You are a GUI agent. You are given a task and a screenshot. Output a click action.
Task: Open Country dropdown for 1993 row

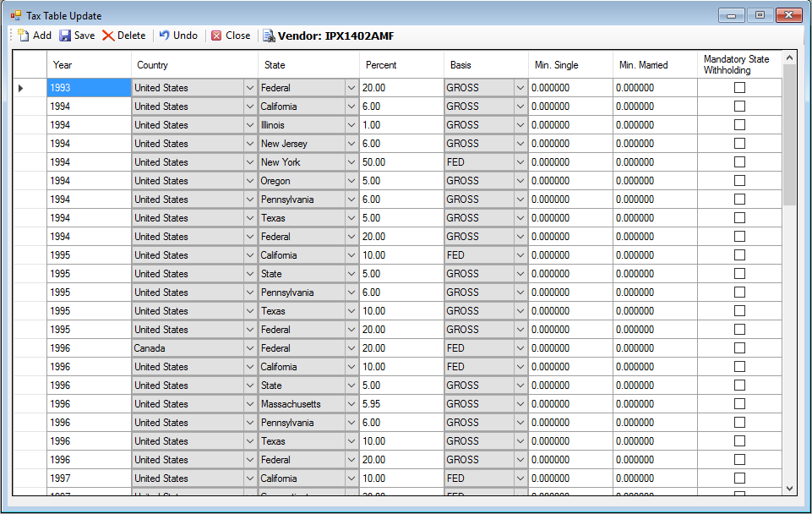[249, 88]
